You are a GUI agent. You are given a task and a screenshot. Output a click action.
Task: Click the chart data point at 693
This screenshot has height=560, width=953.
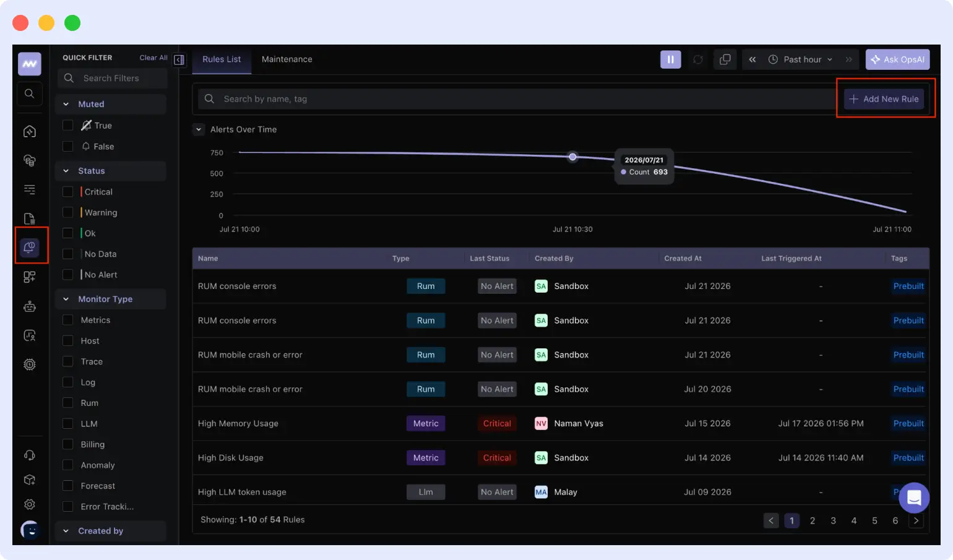click(573, 157)
